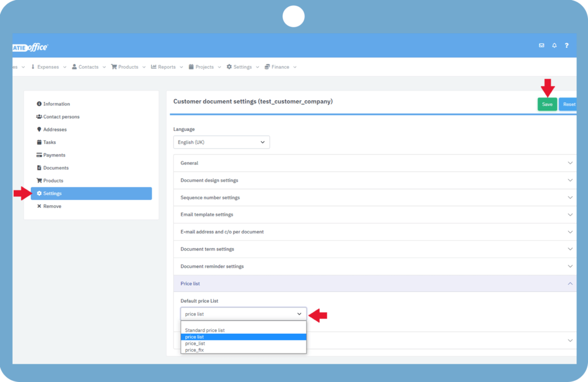The width and height of the screenshot is (588, 382).
Task: Click the Information circle icon in sidebar
Action: 39,104
